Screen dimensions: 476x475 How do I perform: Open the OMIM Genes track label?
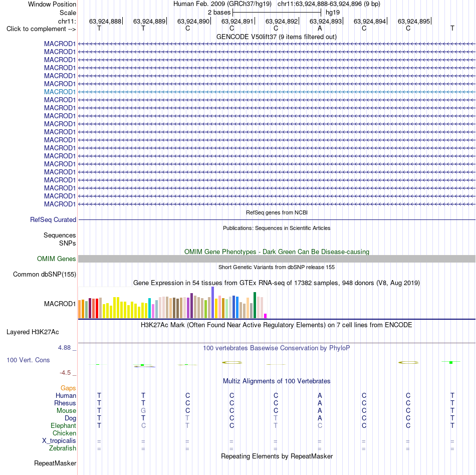tap(57, 259)
